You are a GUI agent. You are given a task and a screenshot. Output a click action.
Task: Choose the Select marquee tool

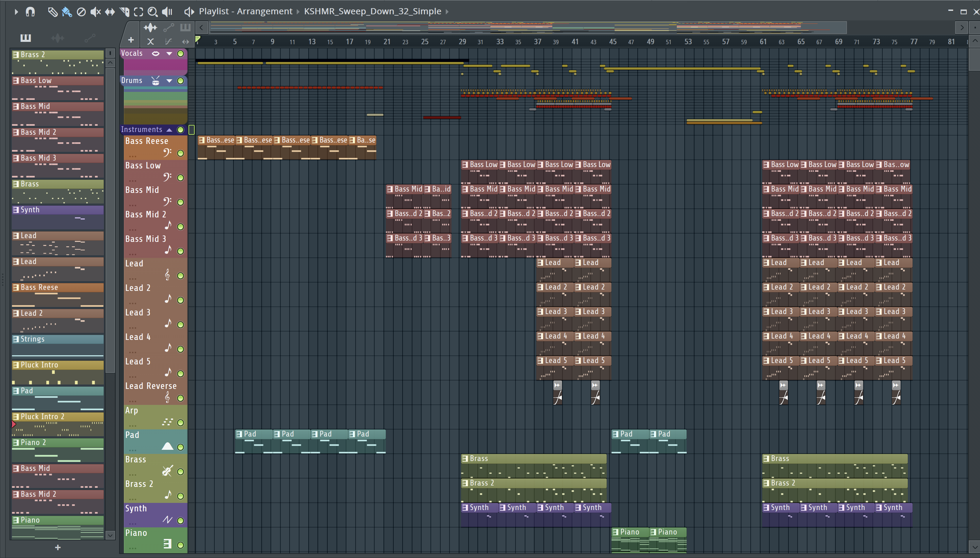coord(138,12)
